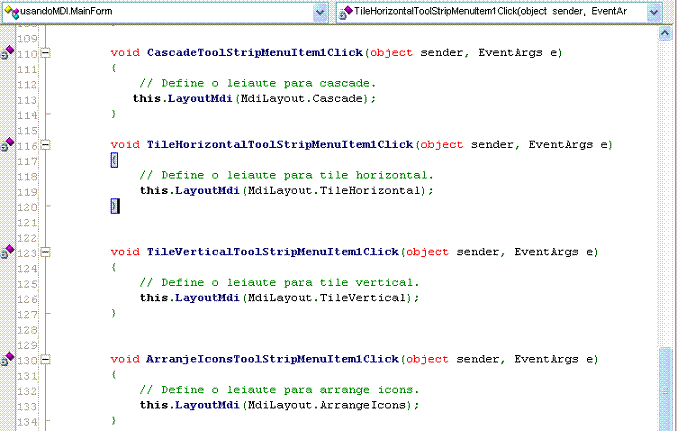Click the 'object' keyword on line 130
677x431 pixels.
(x=427, y=359)
